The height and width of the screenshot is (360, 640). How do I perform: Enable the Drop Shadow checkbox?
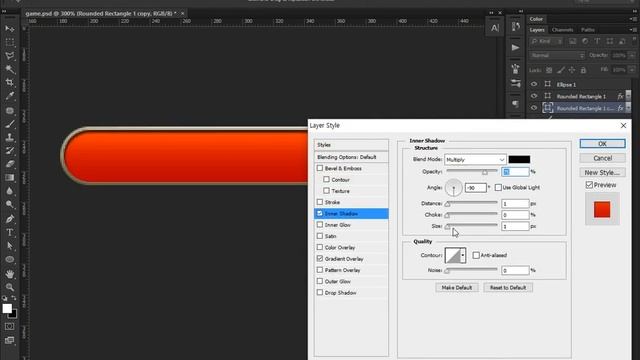click(320, 292)
